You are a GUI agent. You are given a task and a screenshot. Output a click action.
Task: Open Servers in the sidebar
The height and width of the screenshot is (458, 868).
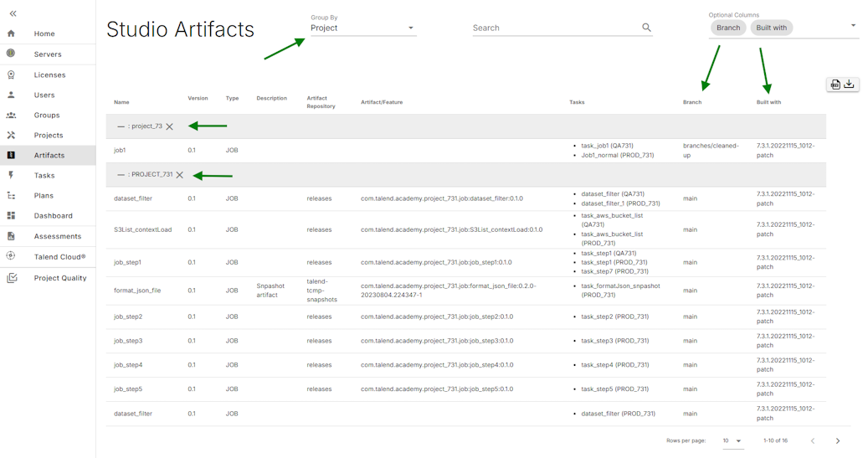coord(48,54)
